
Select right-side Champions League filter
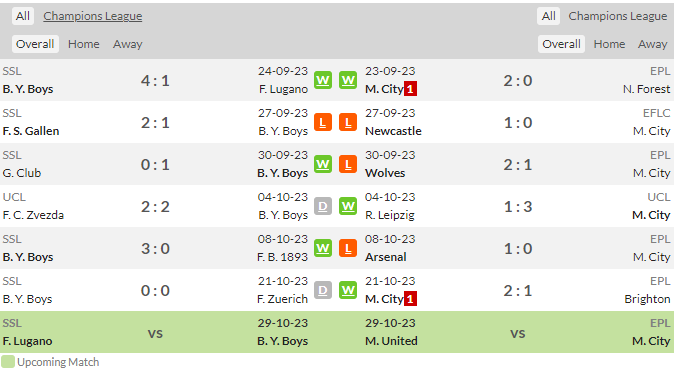click(617, 16)
